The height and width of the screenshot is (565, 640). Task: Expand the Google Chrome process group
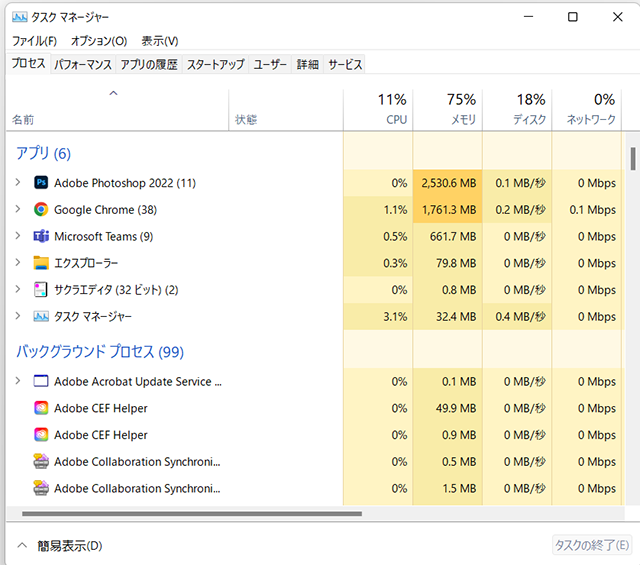click(18, 209)
